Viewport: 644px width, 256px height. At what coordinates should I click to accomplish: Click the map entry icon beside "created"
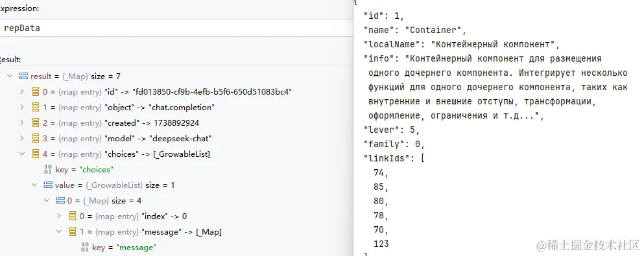point(36,123)
